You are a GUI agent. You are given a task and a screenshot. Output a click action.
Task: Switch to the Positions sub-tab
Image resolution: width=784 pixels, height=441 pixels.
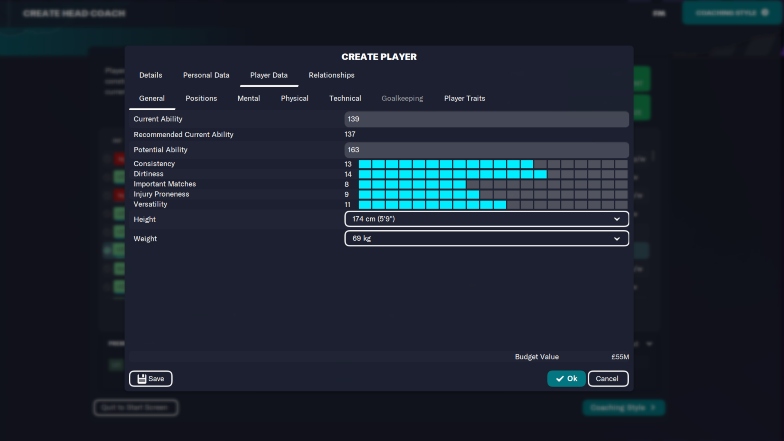click(x=201, y=98)
